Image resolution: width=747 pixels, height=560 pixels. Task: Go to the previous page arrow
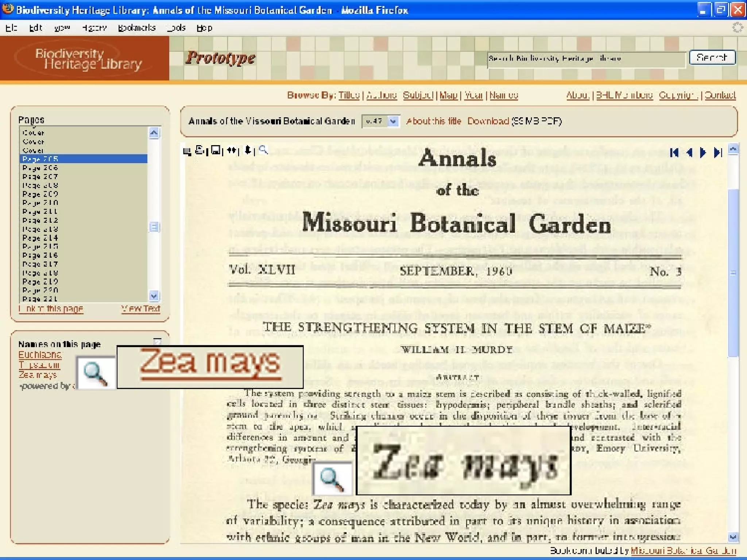(689, 152)
